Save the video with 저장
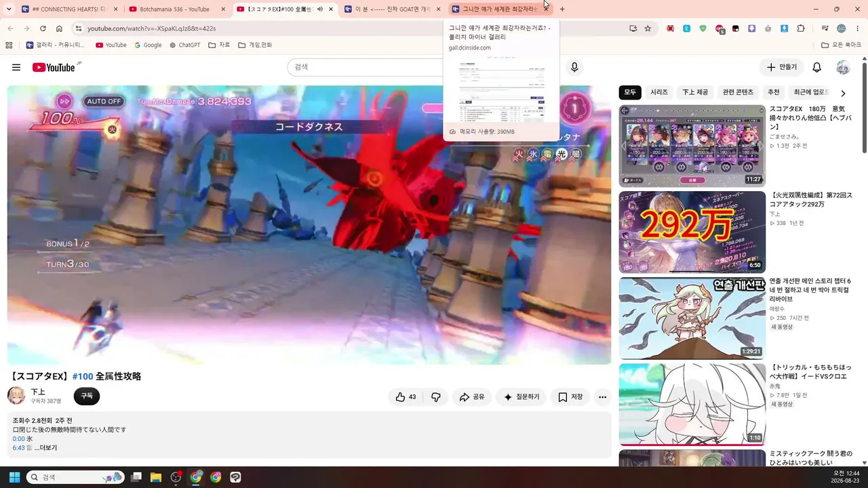This screenshot has width=868, height=488. [570, 397]
